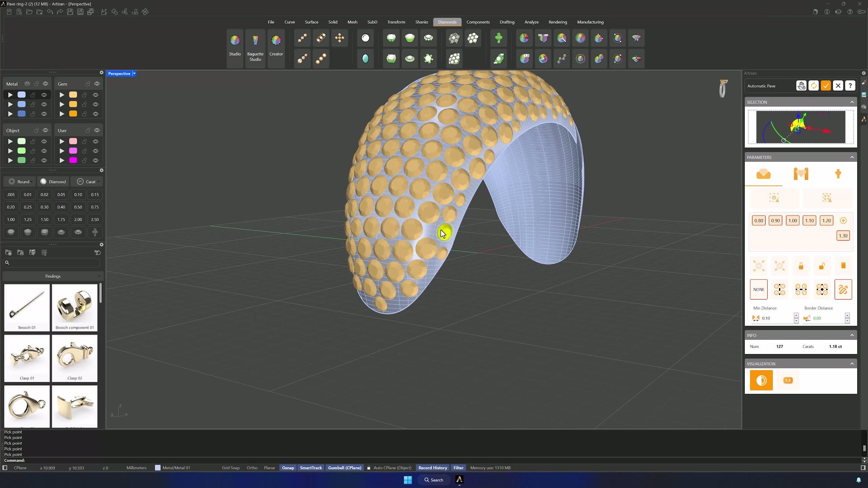Click the expand gem arrows icon in Parameters
868x488 pixels.
tap(759, 266)
